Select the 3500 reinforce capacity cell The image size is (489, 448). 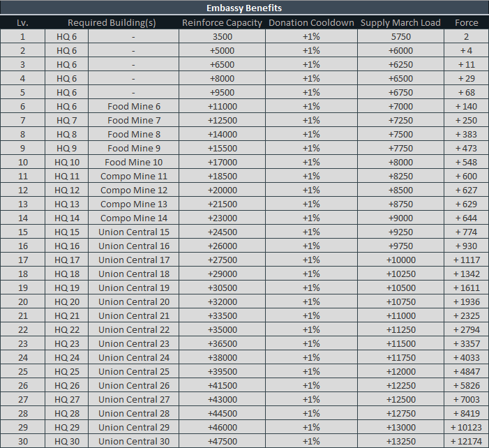[222, 36]
